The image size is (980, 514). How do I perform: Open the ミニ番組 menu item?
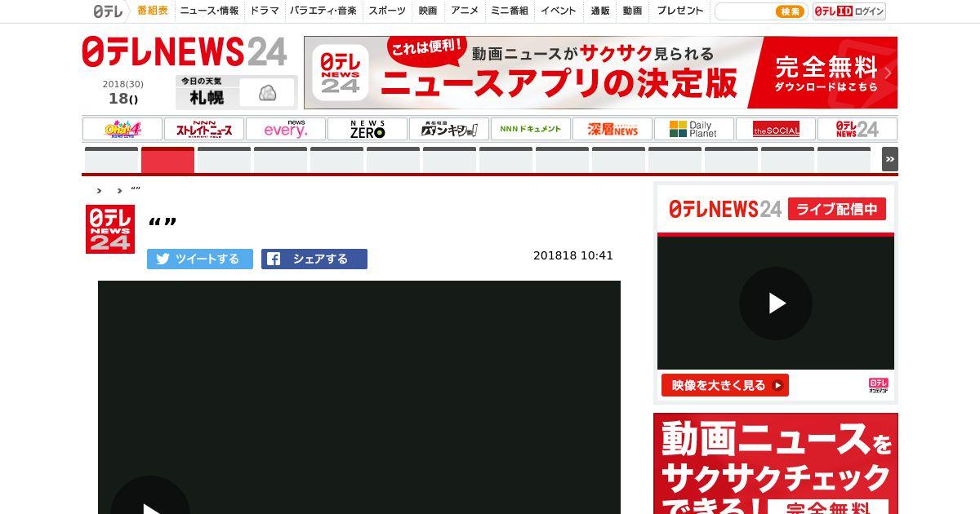510,11
